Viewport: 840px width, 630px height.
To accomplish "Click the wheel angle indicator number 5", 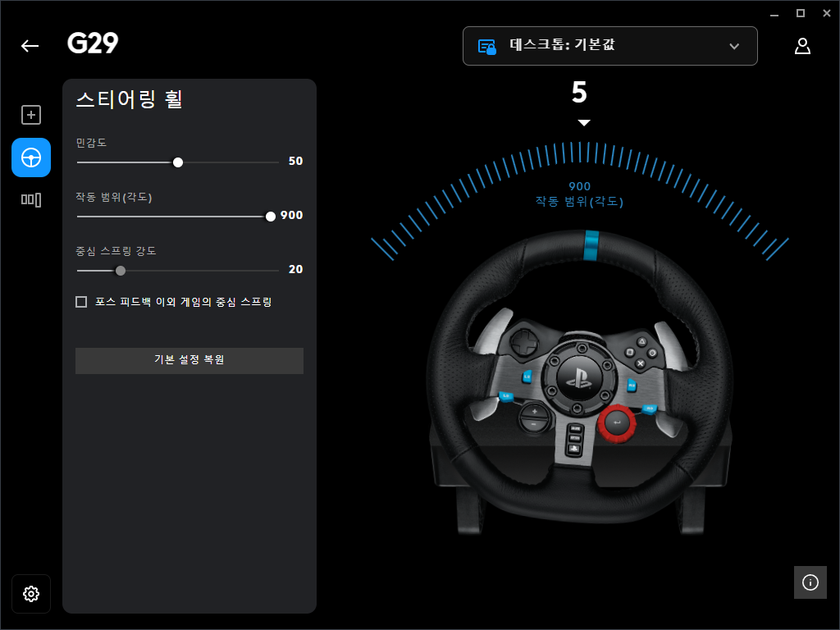I will click(579, 92).
